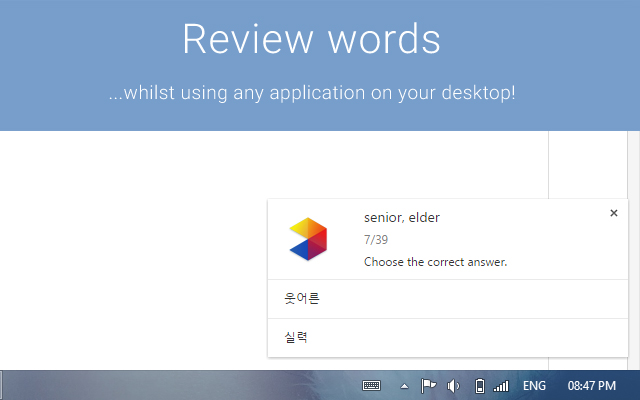Click the 'senior, elder' question title
The height and width of the screenshot is (400, 640).
(x=402, y=218)
